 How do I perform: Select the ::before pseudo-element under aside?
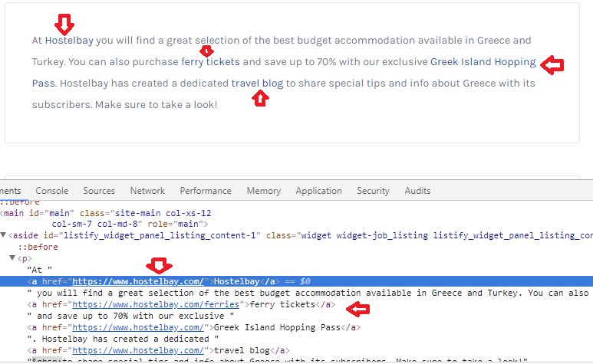pos(38,247)
